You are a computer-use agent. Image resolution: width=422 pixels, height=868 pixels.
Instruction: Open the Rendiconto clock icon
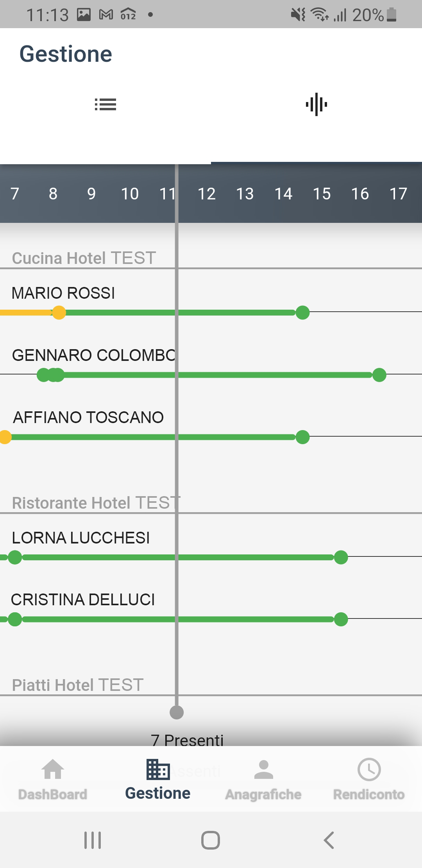369,769
